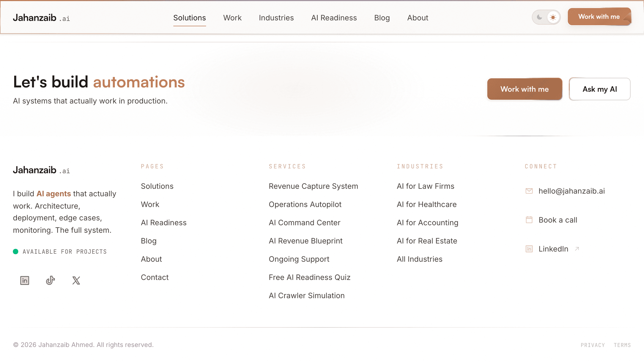This screenshot has height=362, width=644.
Task: Click the green availability status dot
Action: tap(16, 251)
